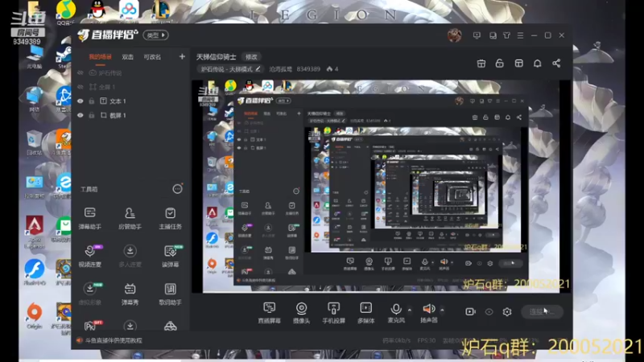Image resolution: width=644 pixels, height=362 pixels.
Task: Lock the 截屏 1 source
Action: 92,115
